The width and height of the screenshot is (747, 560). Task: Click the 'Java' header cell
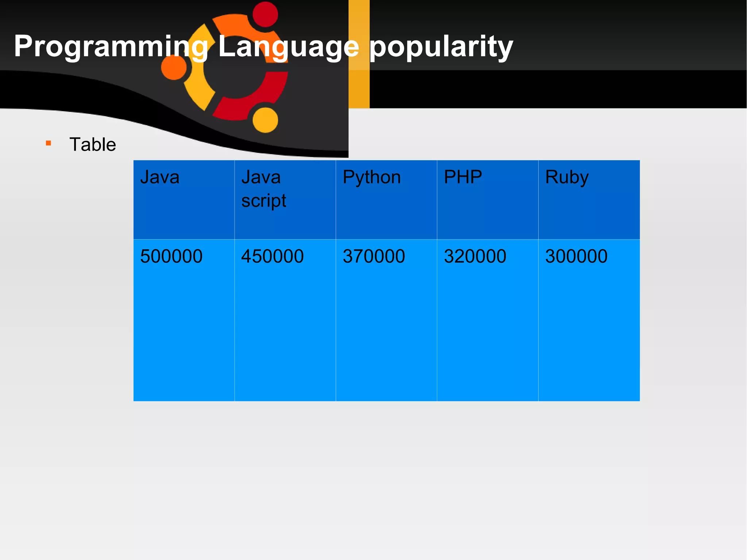click(184, 200)
